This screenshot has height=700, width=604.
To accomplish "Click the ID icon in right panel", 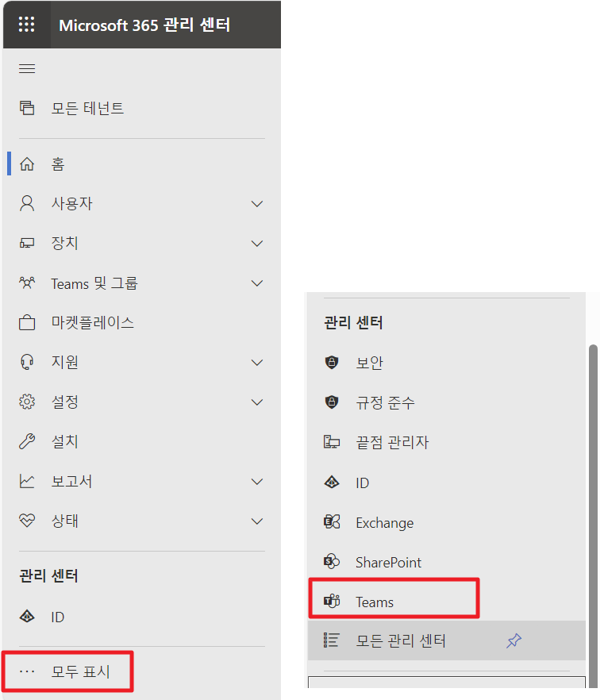I will [332, 483].
